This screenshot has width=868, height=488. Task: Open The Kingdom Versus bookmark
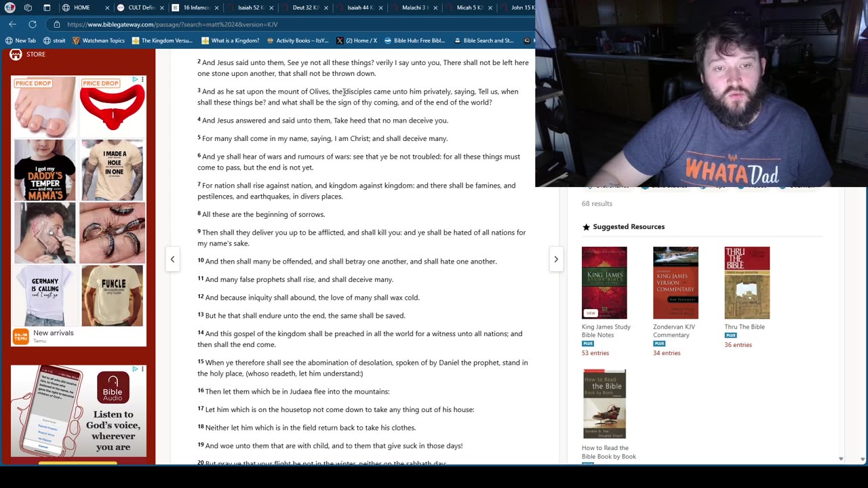[163, 41]
